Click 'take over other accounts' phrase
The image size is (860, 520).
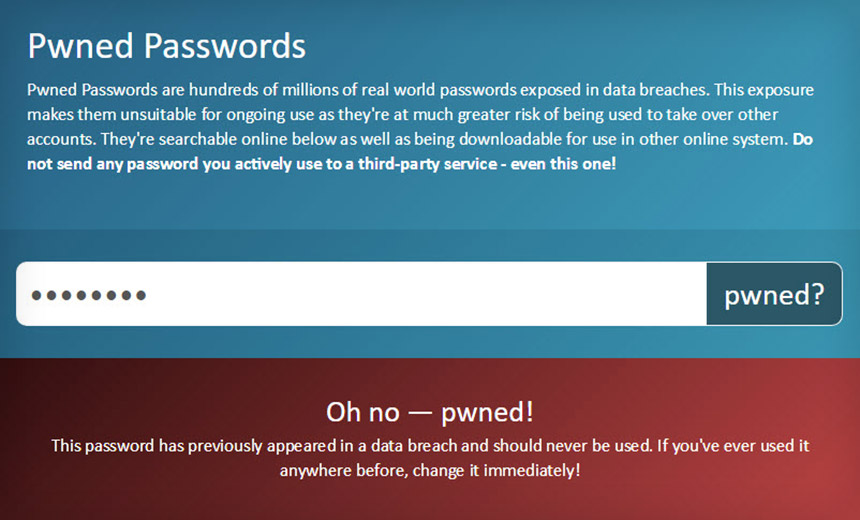coord(403,127)
